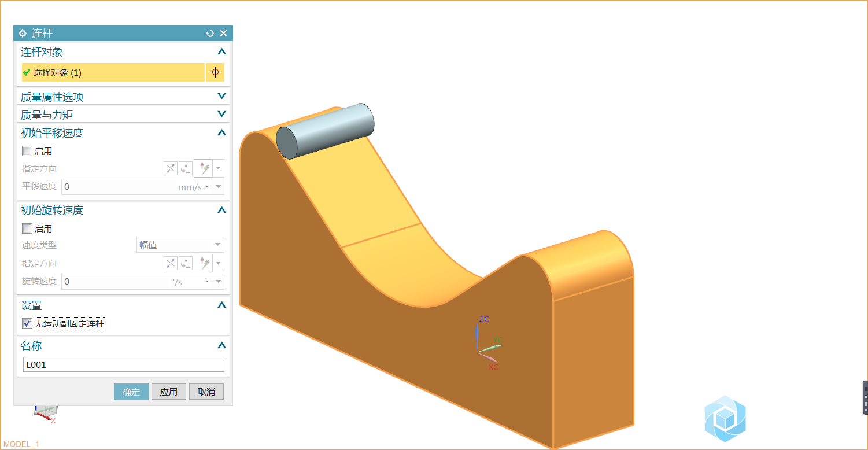This screenshot has width=868, height=450.
Task: Click the view orientation triad below the dialog
Action: coord(45,413)
